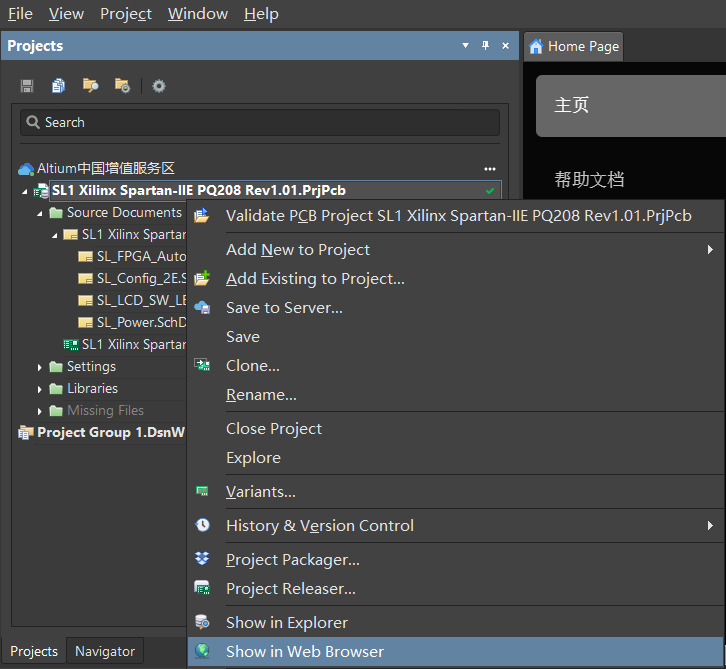Click the Altium cloud server icon
The width and height of the screenshot is (726, 669).
pos(26,169)
